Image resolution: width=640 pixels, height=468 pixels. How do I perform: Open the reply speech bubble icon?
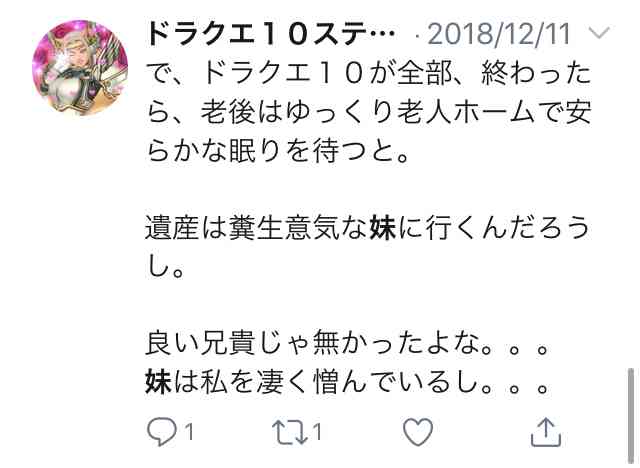click(x=162, y=432)
